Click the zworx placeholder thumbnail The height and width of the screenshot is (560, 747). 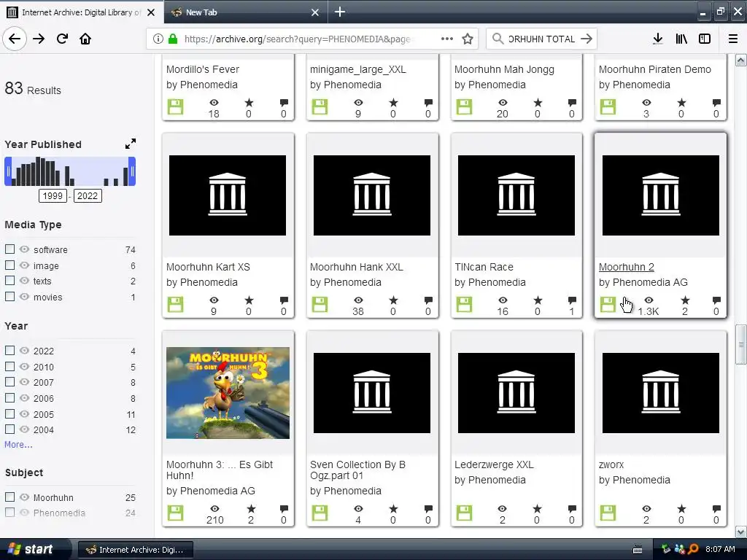tap(660, 393)
